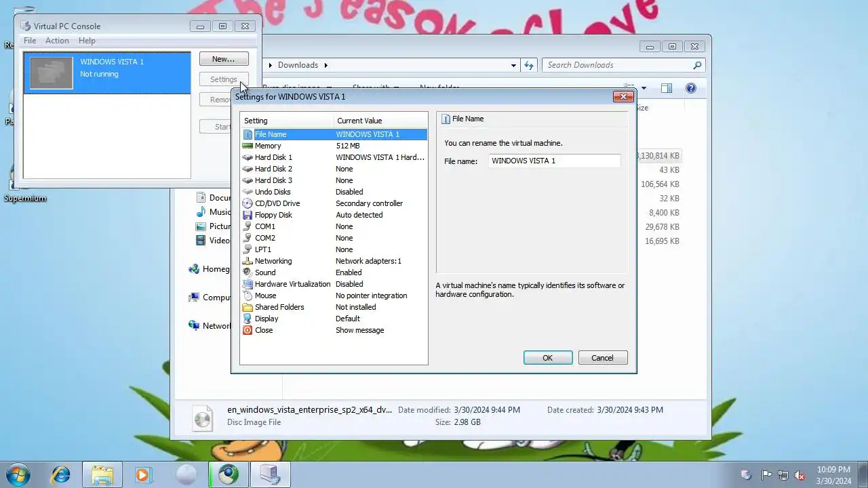Click the 106,564 KB size cell
Viewport: 868px width, 488px height.
(660, 184)
